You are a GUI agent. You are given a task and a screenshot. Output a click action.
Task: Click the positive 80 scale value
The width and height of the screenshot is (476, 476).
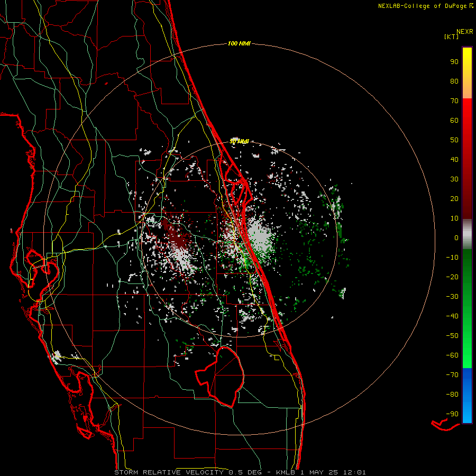click(454, 81)
